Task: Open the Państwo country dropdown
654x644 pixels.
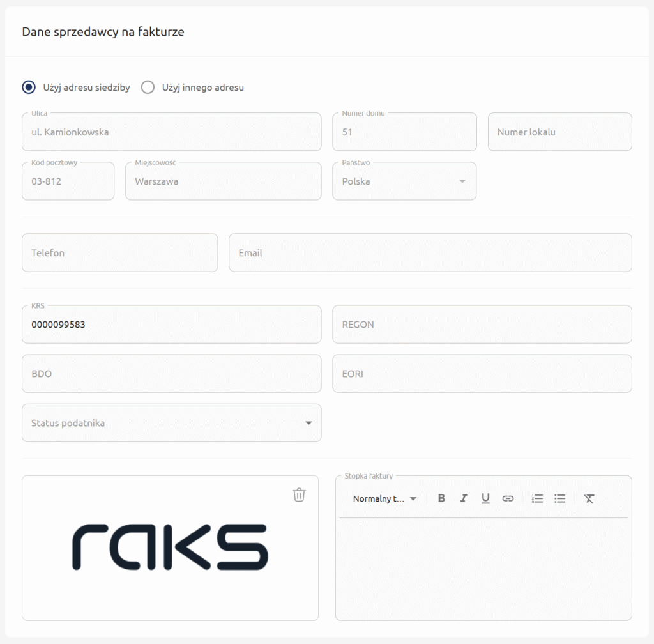Action: point(404,181)
